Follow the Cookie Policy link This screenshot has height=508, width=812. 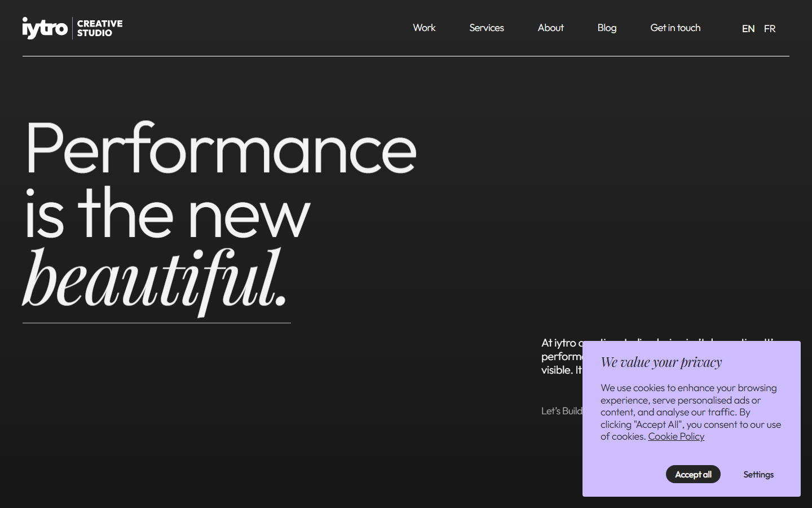[676, 436]
